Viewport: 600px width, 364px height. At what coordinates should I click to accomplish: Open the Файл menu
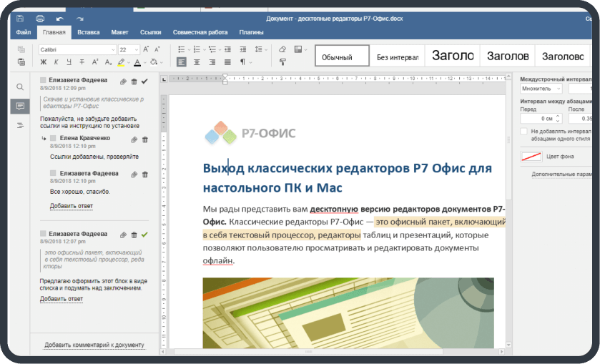click(x=24, y=32)
